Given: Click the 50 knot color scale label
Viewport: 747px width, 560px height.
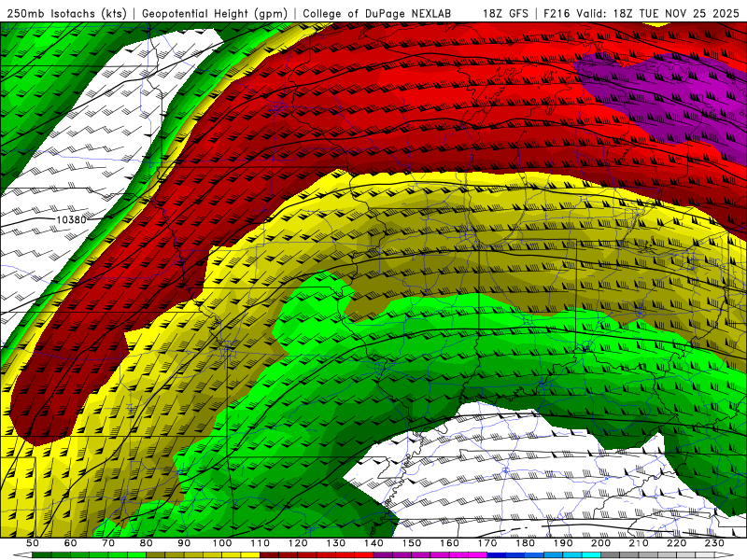Looking at the screenshot, I should [33, 543].
